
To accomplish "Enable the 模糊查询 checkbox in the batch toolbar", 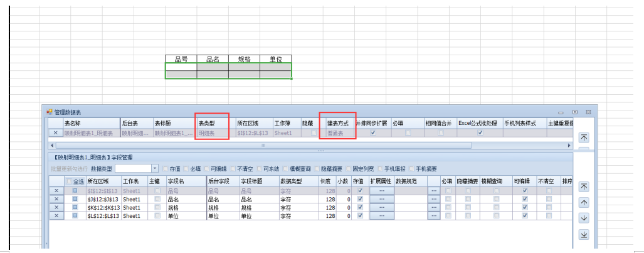I will (x=285, y=169).
